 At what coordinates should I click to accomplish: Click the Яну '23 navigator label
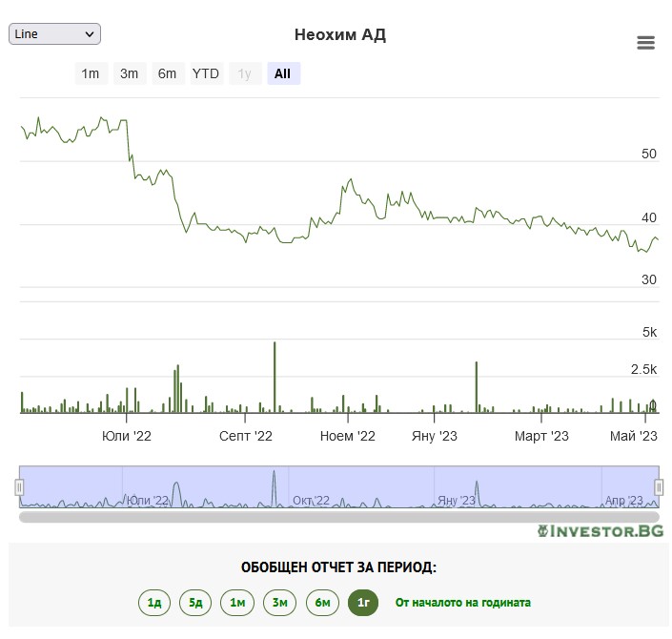(x=457, y=501)
